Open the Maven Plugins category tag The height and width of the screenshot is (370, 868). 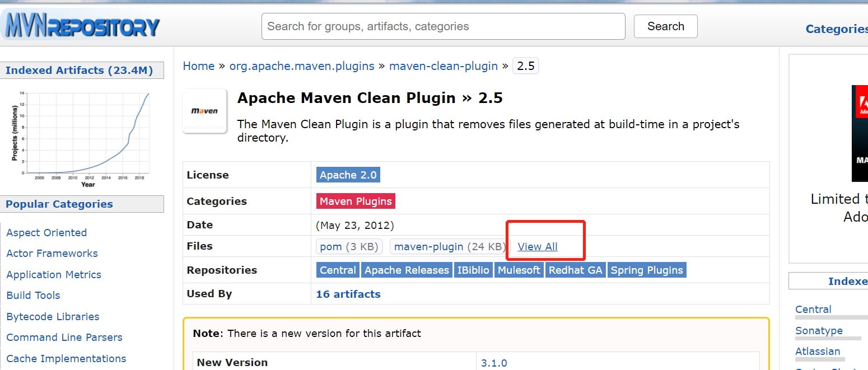[x=356, y=201]
